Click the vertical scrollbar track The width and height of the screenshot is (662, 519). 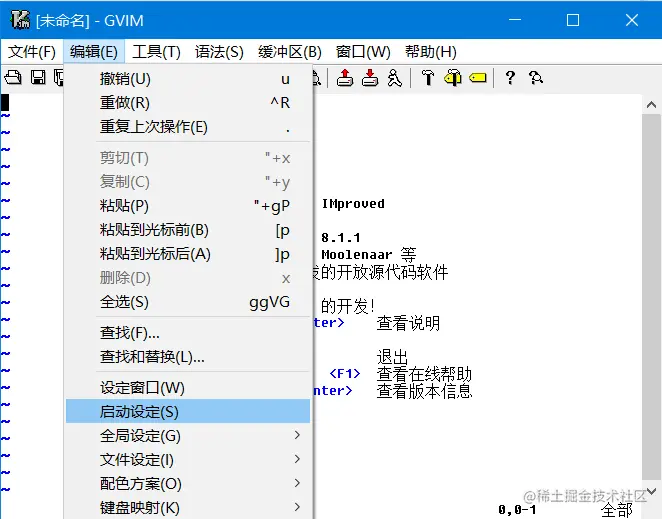(651, 297)
